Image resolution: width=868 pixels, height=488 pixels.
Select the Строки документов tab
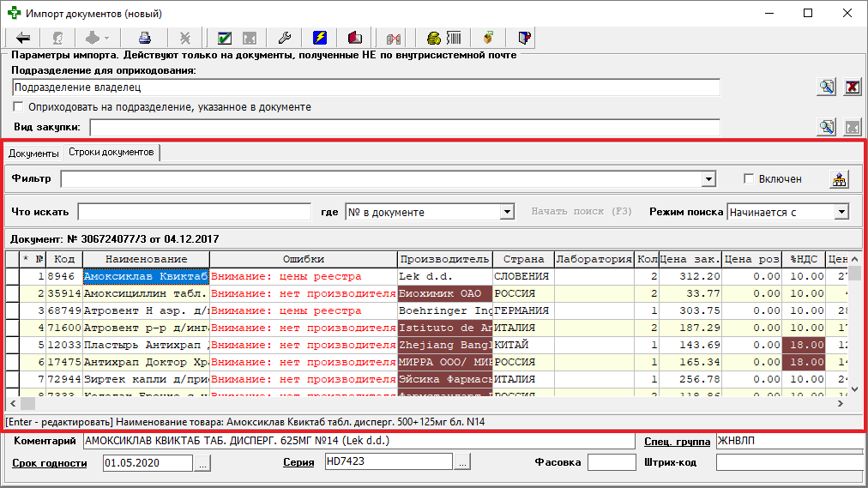click(x=112, y=153)
